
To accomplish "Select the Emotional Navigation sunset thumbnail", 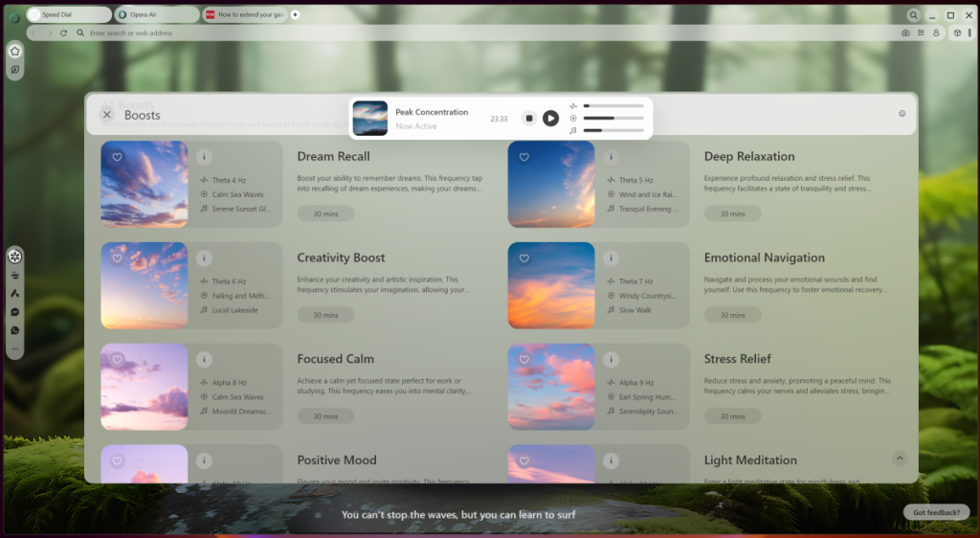I will point(551,285).
